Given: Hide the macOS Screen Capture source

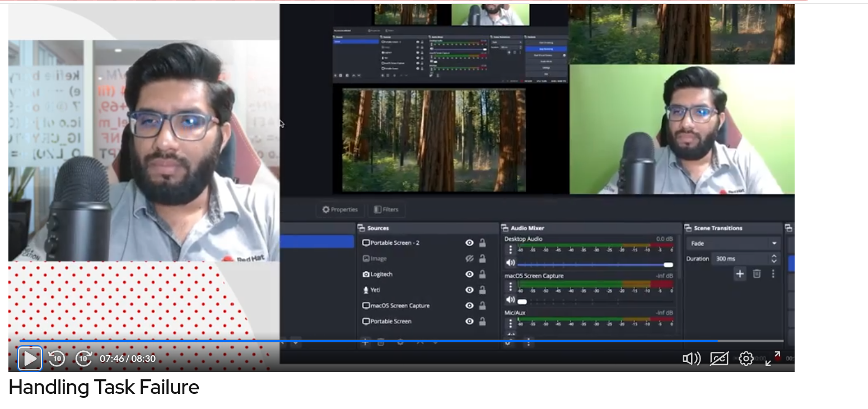Looking at the screenshot, I should [x=469, y=305].
